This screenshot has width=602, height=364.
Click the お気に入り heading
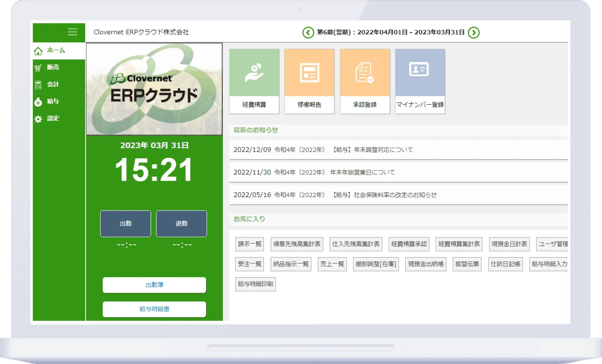click(x=249, y=219)
